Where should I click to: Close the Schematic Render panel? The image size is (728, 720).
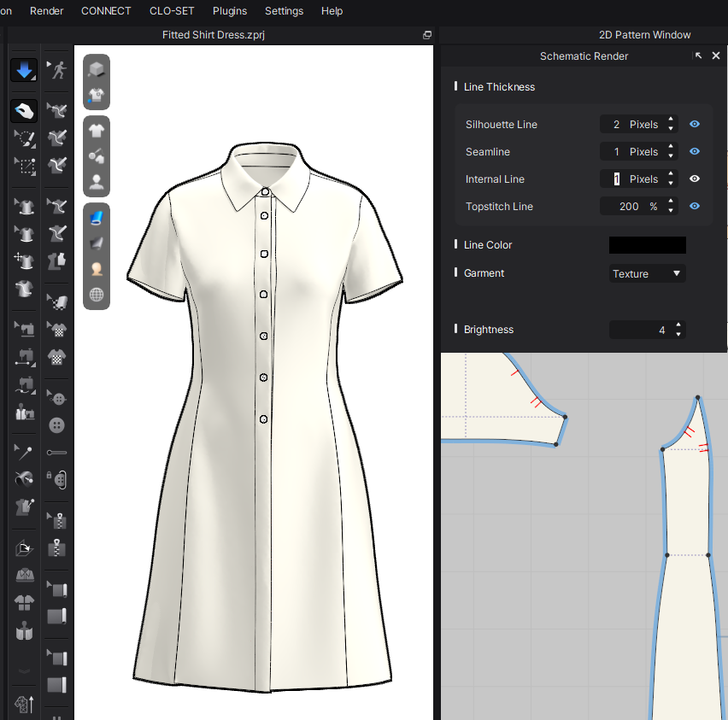716,56
